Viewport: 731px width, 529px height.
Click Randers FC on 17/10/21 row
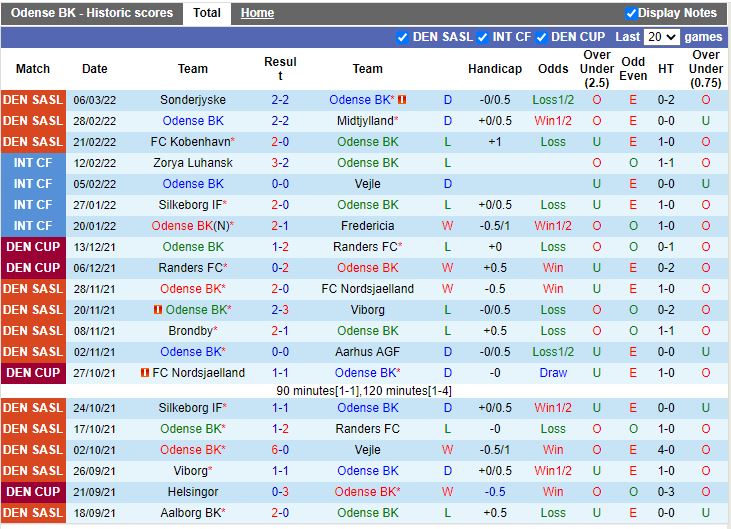click(x=367, y=429)
